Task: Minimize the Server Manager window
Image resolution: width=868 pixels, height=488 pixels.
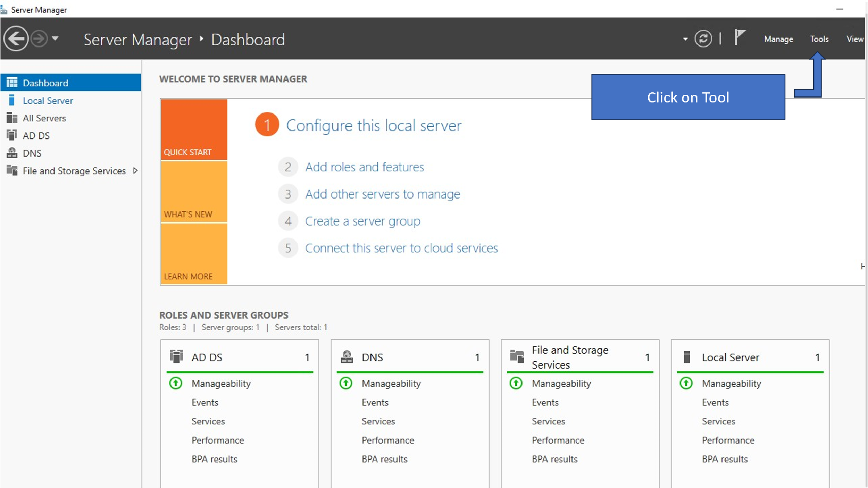Action: 840,9
